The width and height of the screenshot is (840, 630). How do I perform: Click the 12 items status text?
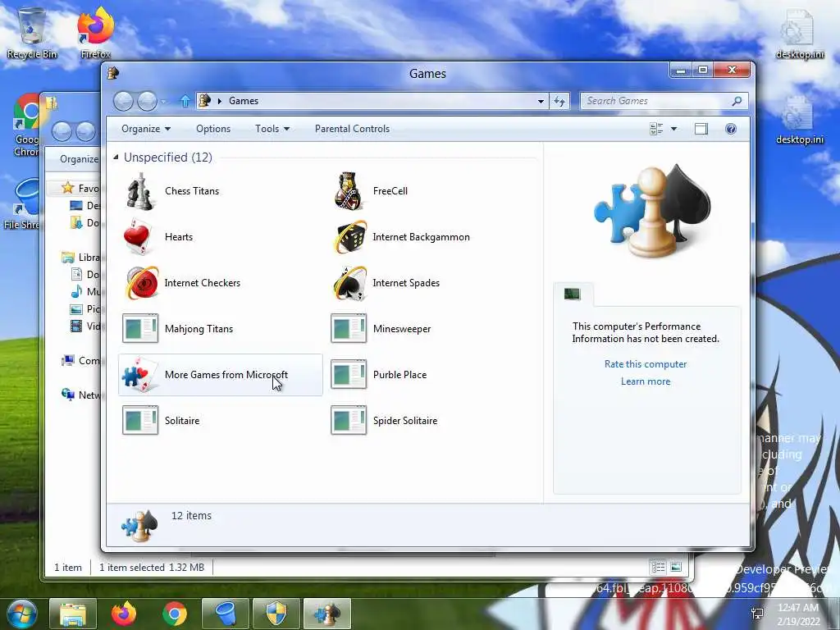(x=191, y=515)
